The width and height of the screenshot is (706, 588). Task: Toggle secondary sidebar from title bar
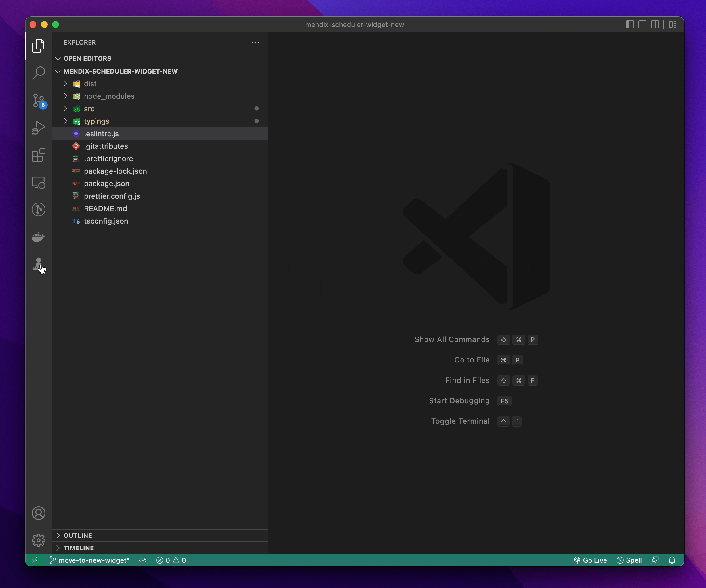655,24
